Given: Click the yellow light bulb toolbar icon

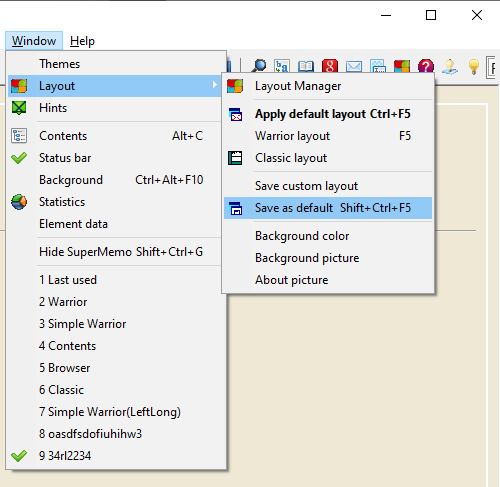Looking at the screenshot, I should 474,67.
